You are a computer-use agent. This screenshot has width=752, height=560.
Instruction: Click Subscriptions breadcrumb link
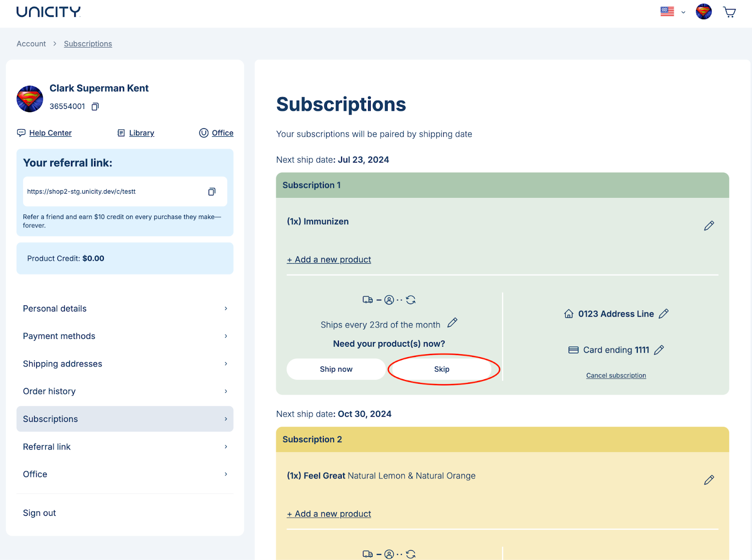pos(88,44)
